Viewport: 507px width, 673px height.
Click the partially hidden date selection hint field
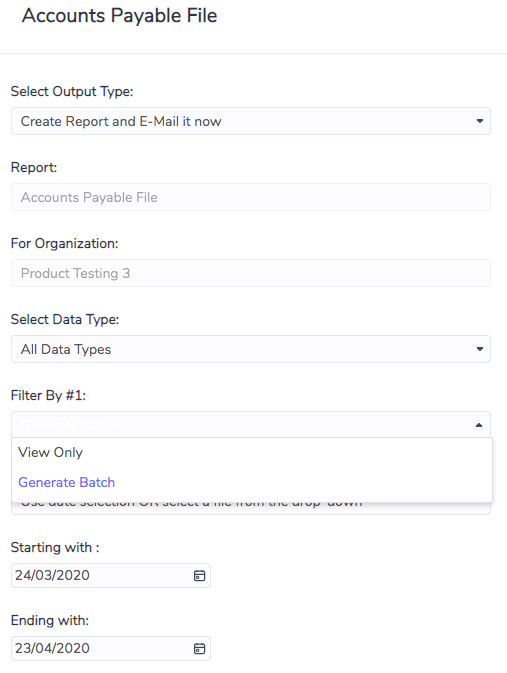(251, 508)
